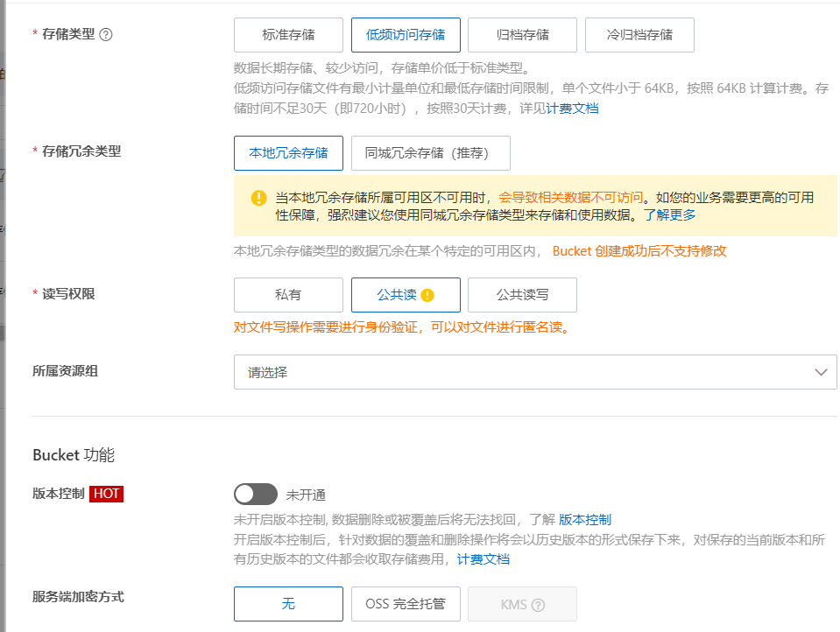Click the red HOT badge

coord(106,494)
